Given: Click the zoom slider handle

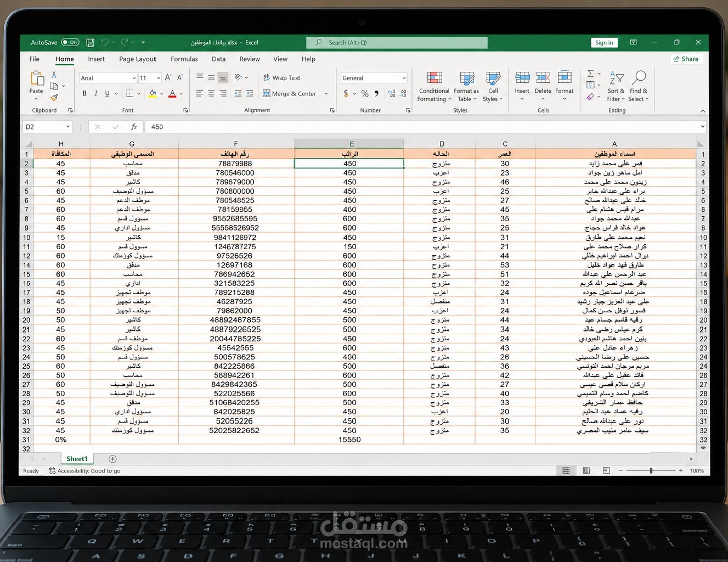Looking at the screenshot, I should coord(651,471).
